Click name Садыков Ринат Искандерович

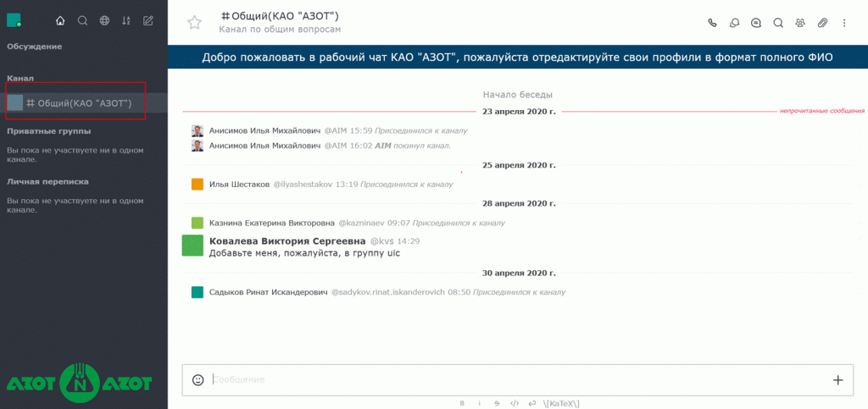click(x=269, y=292)
